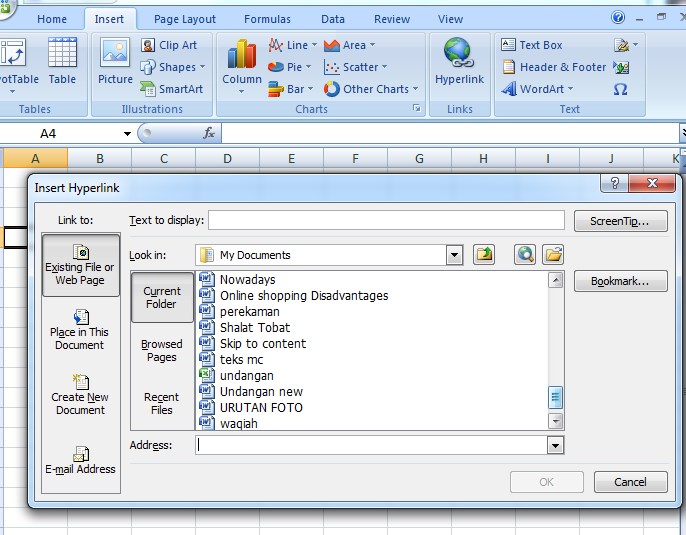Image resolution: width=686 pixels, height=535 pixels.
Task: Open Clip Art panel
Action: [x=169, y=45]
